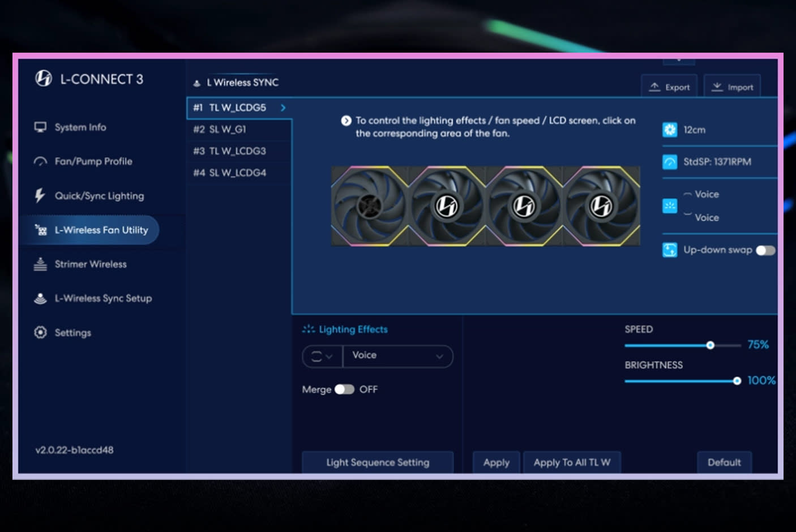
Task: Click the 12cm fan size label
Action: [x=694, y=130]
